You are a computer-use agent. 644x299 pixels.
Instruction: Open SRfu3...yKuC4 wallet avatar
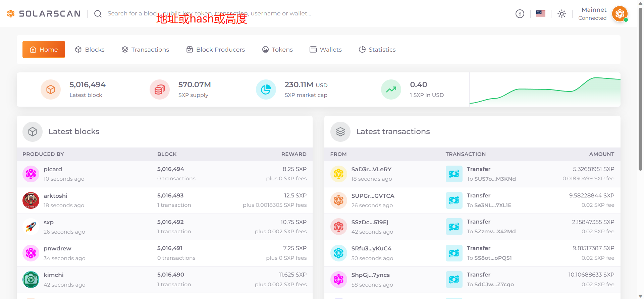tap(339, 253)
